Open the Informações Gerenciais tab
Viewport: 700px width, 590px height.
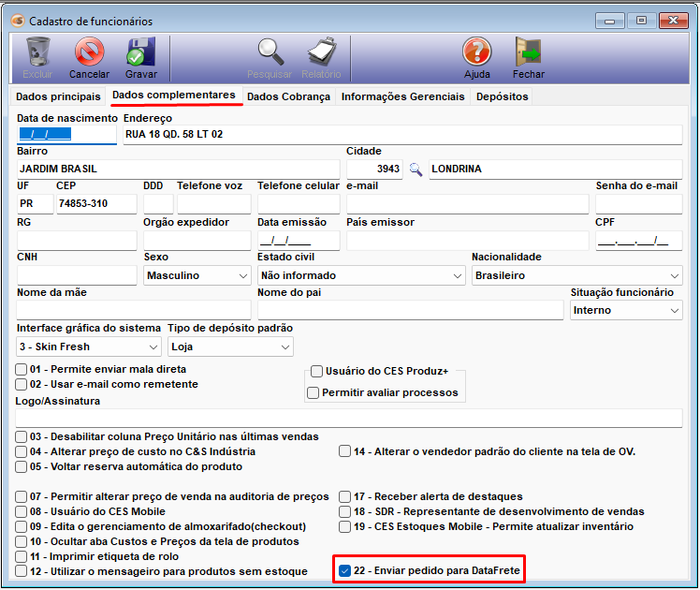(402, 96)
